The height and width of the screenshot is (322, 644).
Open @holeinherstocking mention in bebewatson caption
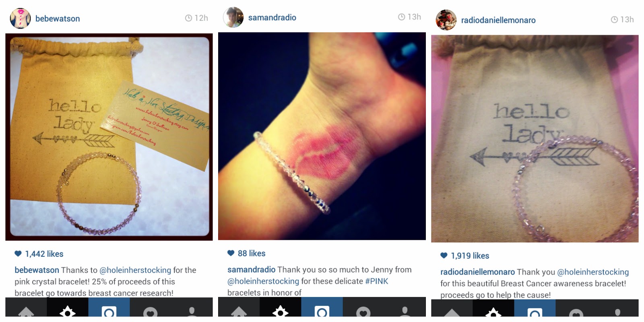(x=135, y=270)
